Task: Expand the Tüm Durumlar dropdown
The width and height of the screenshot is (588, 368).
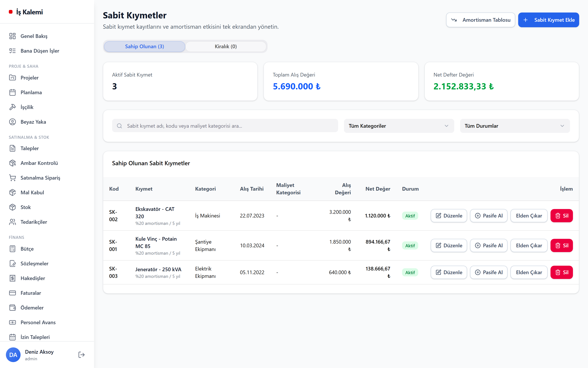Action: pyautogui.click(x=515, y=126)
